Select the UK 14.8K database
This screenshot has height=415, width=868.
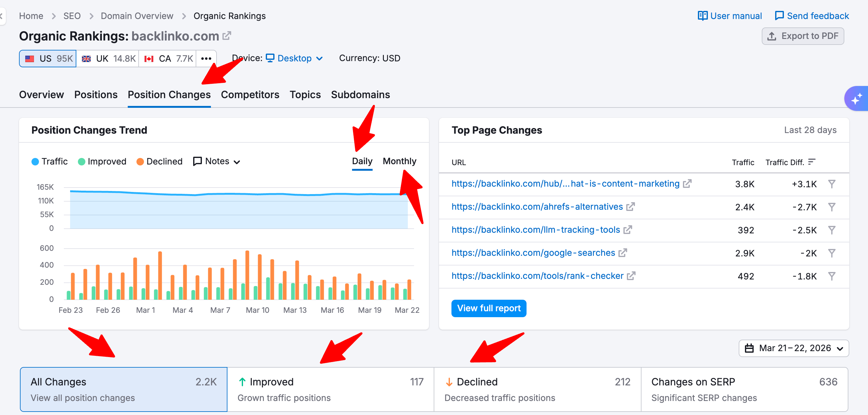(x=108, y=59)
